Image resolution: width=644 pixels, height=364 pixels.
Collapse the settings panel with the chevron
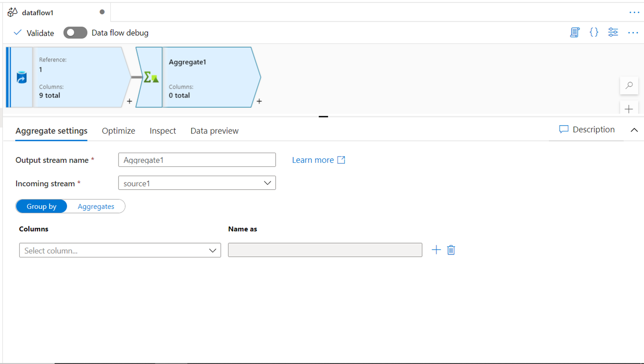click(634, 130)
